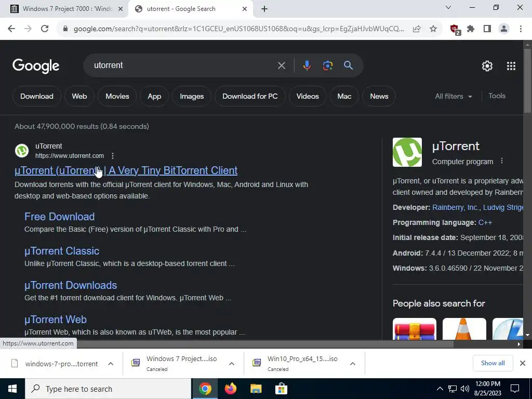The width and height of the screenshot is (532, 399).
Task: Click the share page icon in address bar
Action: 417,29
